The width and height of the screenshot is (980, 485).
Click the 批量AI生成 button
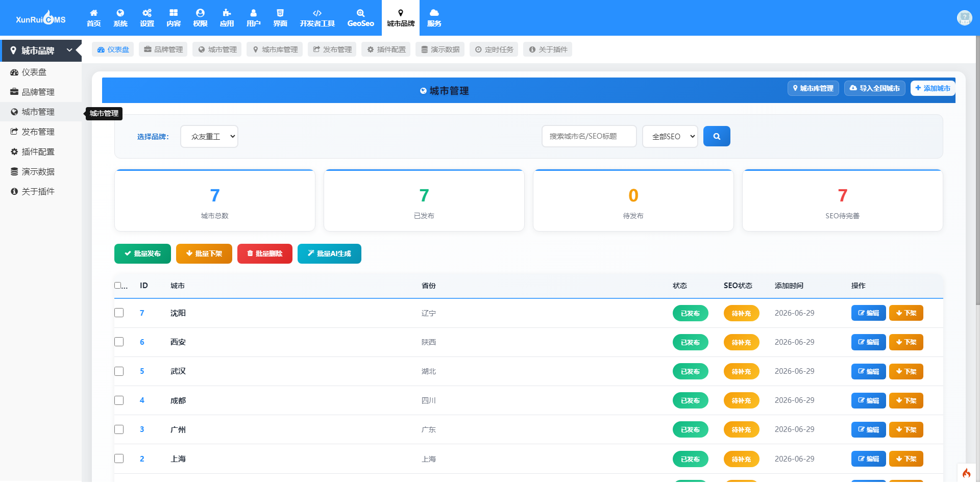pyautogui.click(x=329, y=253)
